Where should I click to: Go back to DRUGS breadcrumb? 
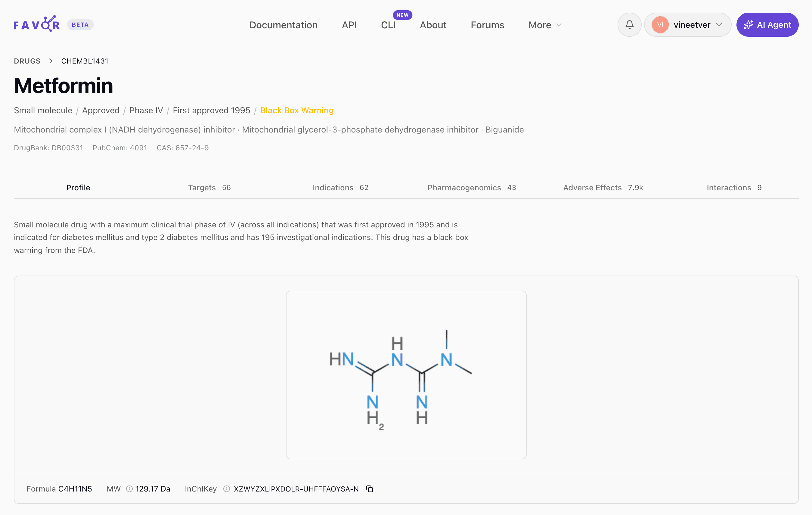coord(27,61)
